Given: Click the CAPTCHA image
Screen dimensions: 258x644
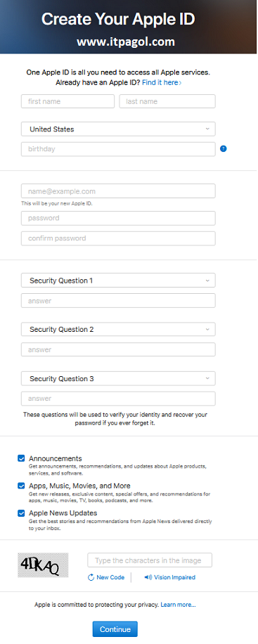Looking at the screenshot, I should (43, 565).
